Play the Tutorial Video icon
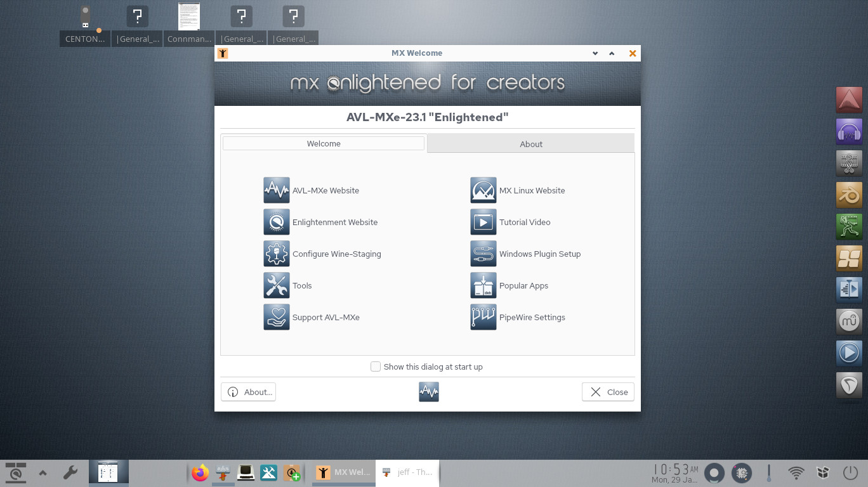 pyautogui.click(x=483, y=222)
